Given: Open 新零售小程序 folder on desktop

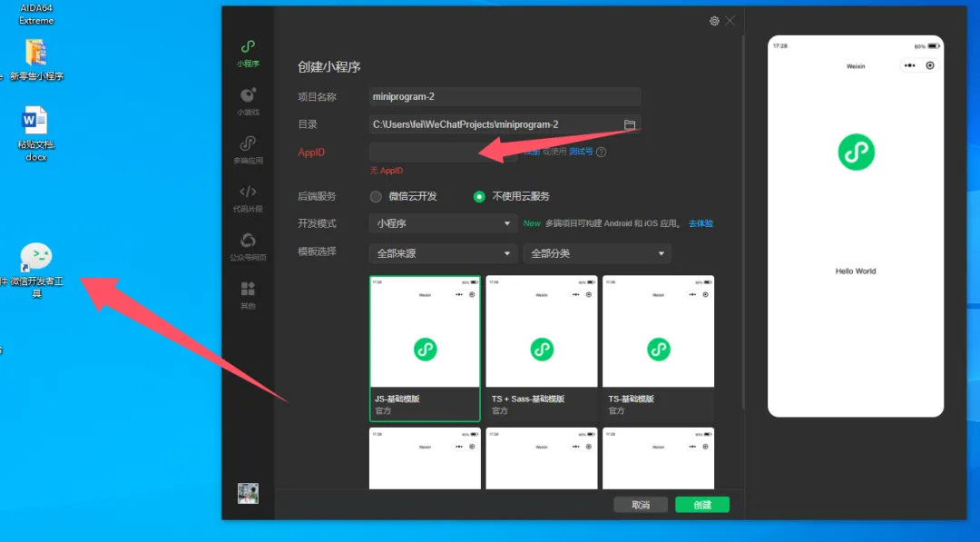Looking at the screenshot, I should [x=36, y=60].
